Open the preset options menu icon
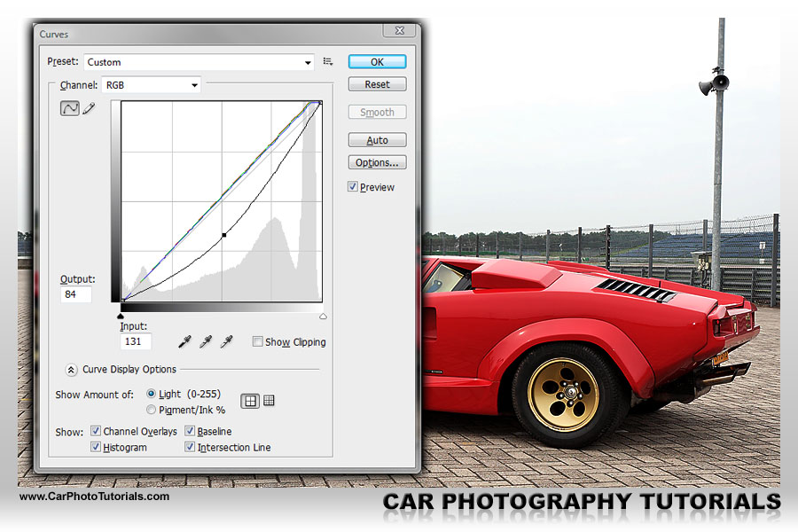The height and width of the screenshot is (532, 798). pos(328,61)
